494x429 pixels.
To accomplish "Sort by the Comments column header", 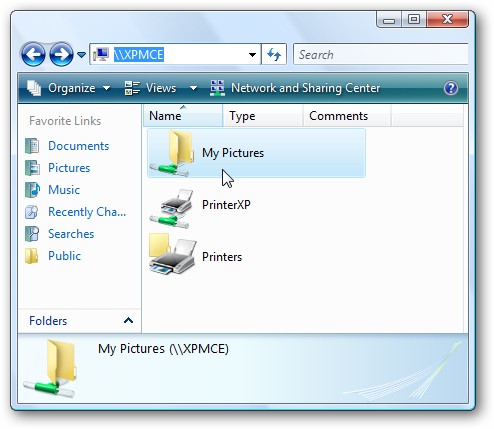I will (x=347, y=116).
